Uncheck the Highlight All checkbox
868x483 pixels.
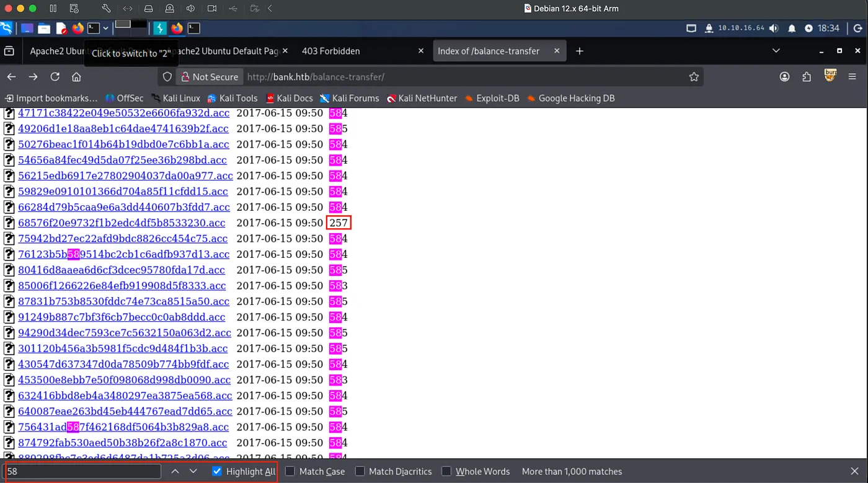tap(216, 471)
